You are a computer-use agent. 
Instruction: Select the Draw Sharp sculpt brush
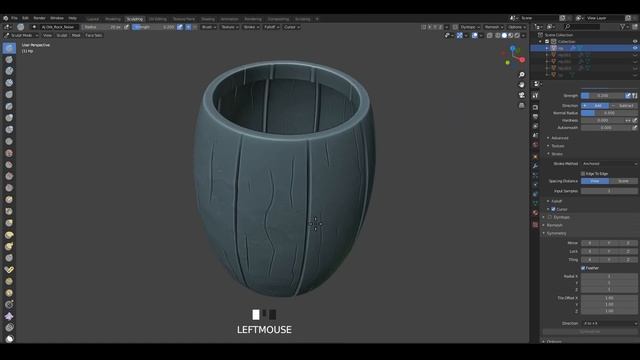[9, 60]
